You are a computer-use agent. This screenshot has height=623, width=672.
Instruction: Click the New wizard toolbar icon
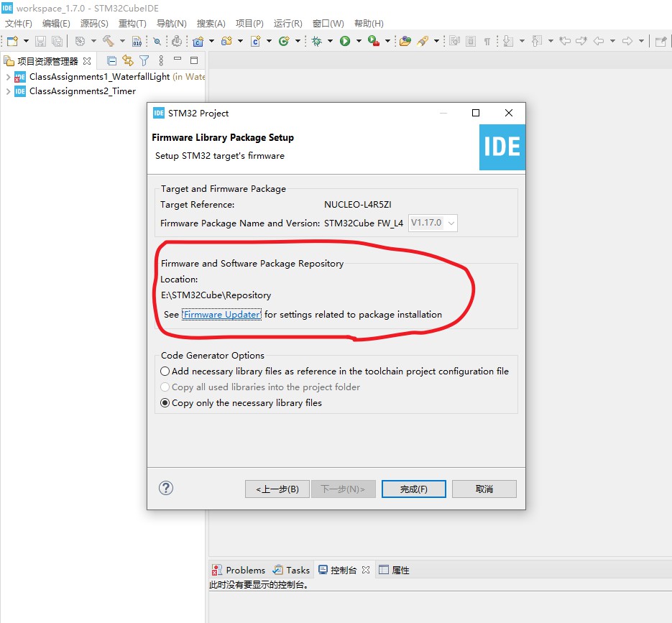[12, 41]
